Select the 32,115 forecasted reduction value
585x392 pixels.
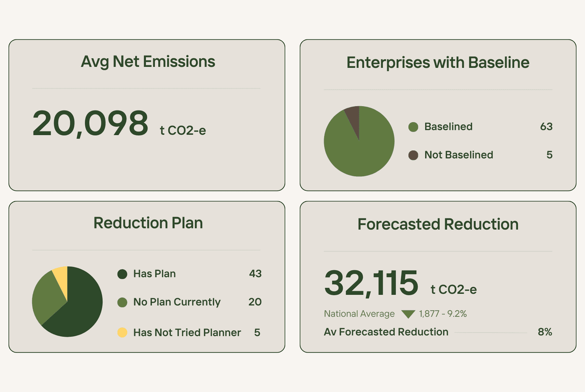click(371, 283)
